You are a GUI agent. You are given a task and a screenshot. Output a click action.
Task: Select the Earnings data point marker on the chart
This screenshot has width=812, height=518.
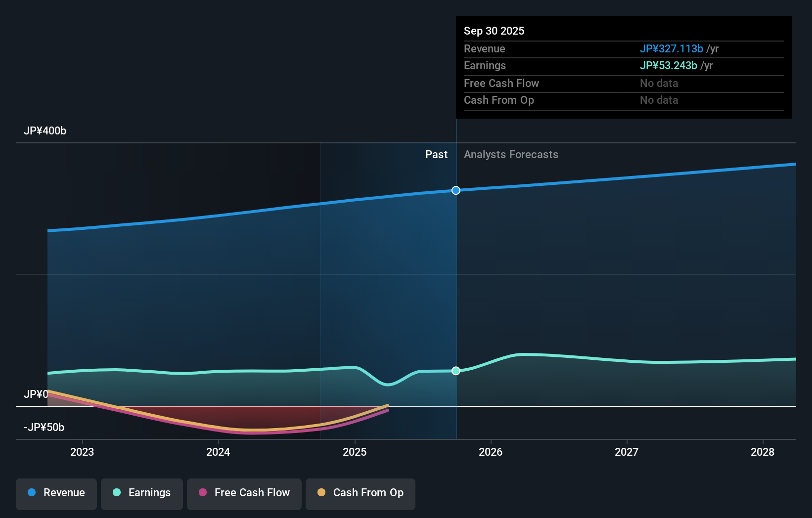tap(455, 371)
